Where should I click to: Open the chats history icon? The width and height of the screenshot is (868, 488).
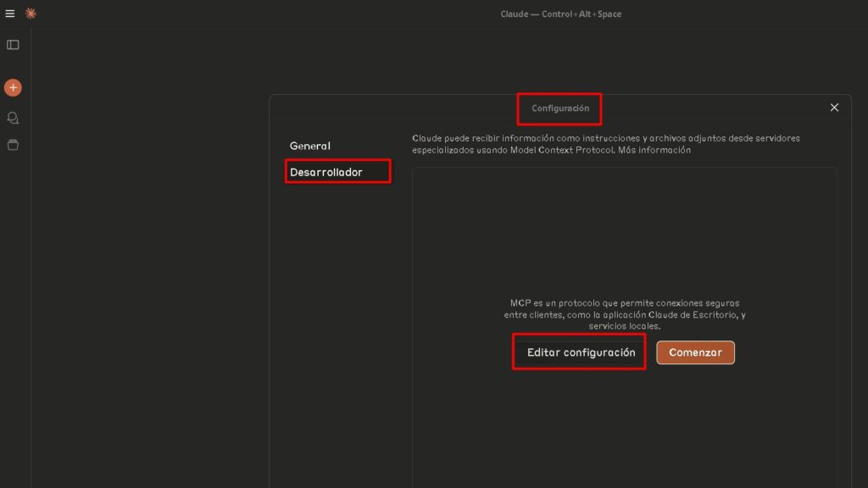click(13, 118)
